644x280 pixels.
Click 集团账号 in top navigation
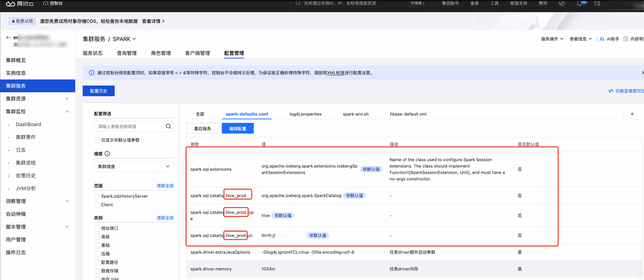click(x=450, y=3)
